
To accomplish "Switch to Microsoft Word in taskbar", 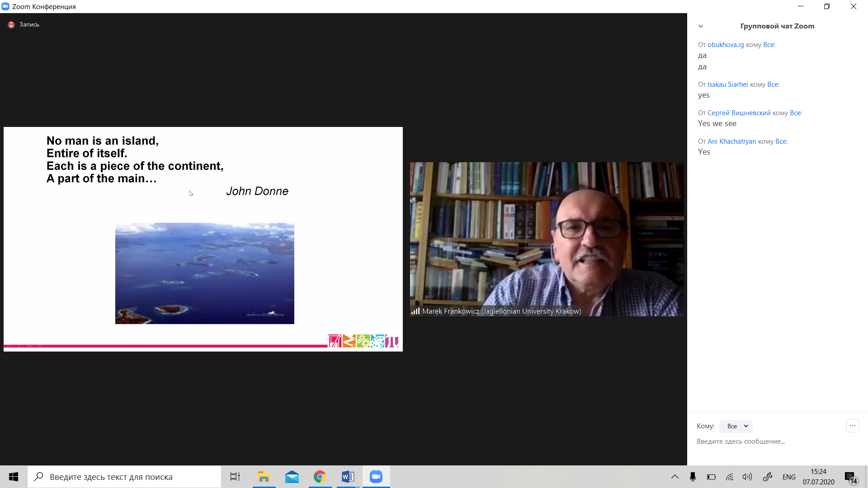I will coord(348,477).
